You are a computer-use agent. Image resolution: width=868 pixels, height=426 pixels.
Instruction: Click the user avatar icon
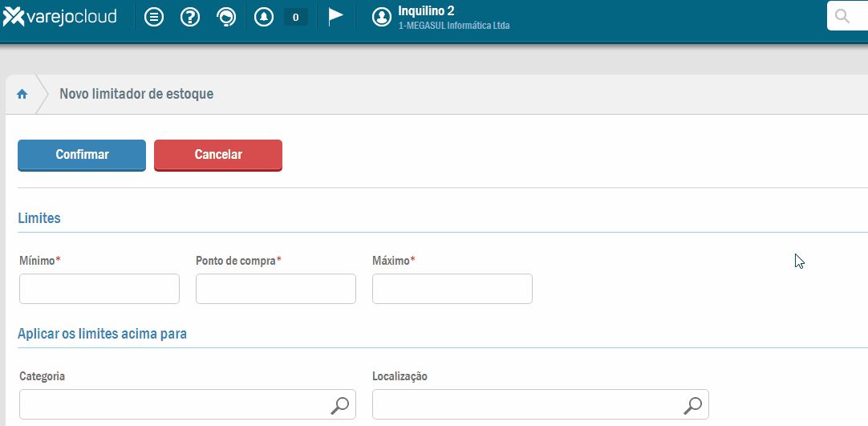382,17
